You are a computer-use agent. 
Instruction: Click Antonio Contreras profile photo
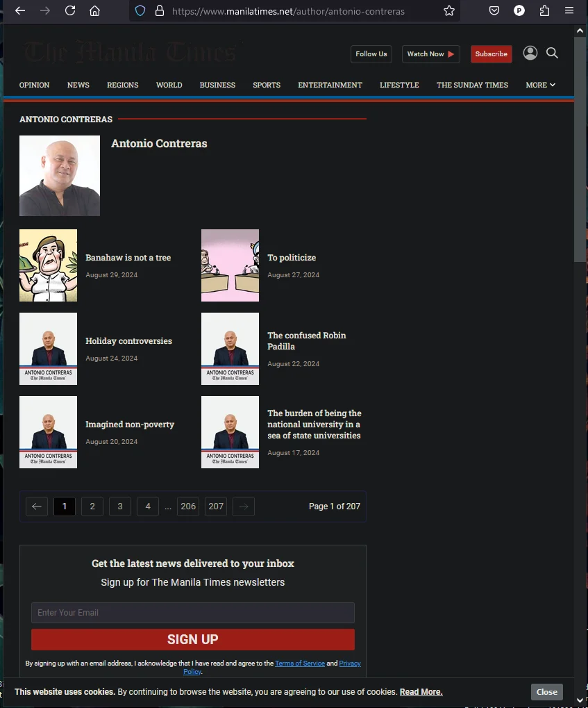pyautogui.click(x=60, y=176)
